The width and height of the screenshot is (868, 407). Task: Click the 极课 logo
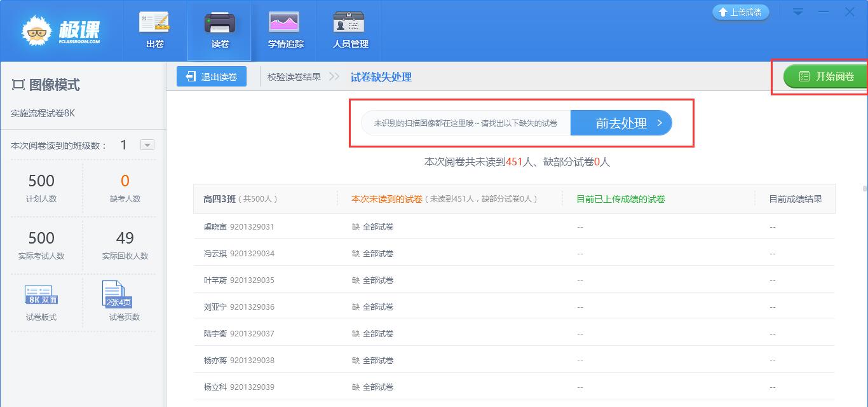click(61, 32)
